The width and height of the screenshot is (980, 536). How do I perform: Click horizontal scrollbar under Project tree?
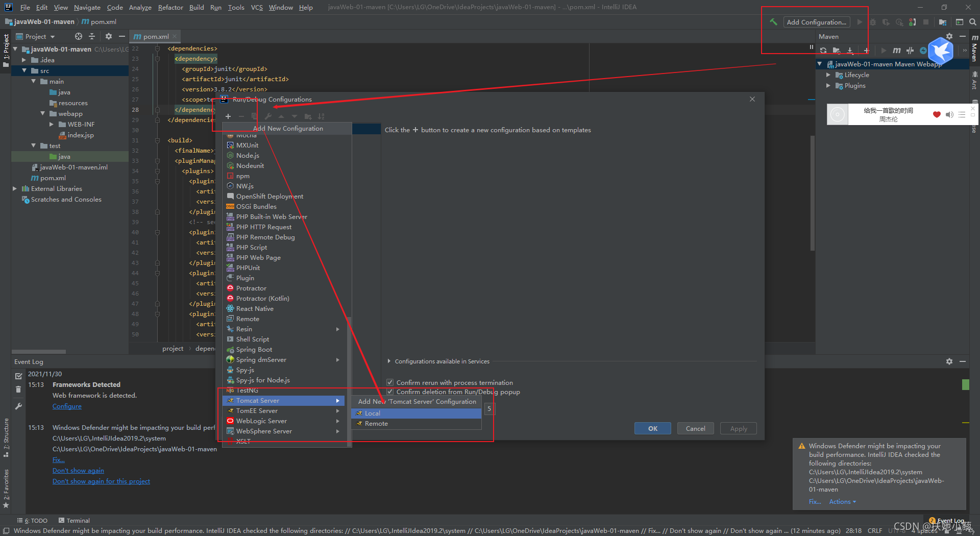pos(39,352)
